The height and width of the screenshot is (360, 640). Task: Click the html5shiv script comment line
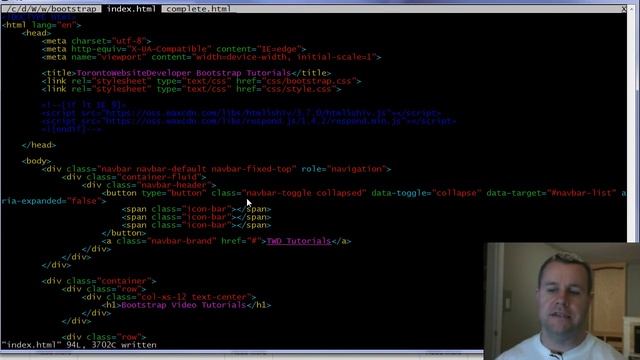coord(242,113)
